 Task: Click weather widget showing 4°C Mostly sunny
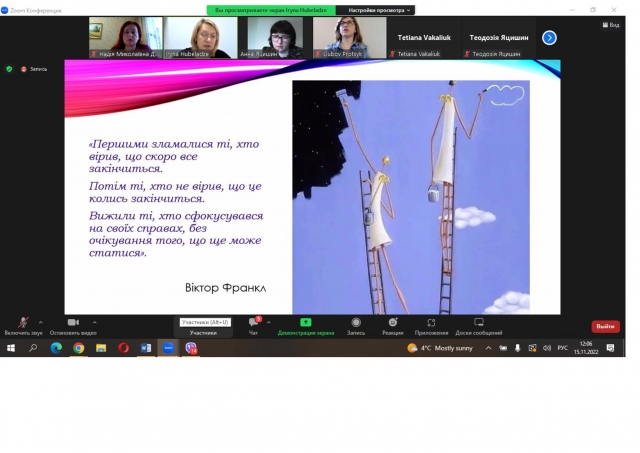tap(440, 348)
